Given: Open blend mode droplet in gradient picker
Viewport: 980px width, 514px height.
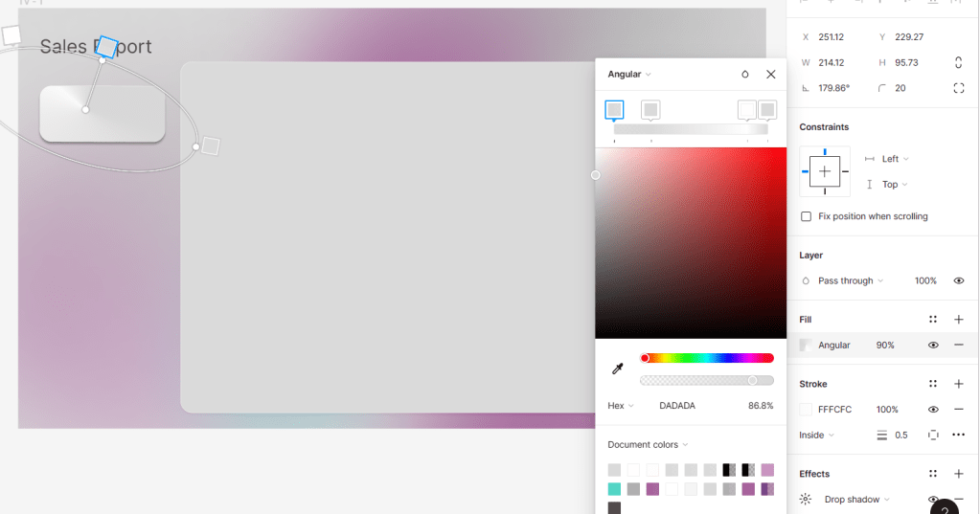Looking at the screenshot, I should tap(745, 75).
